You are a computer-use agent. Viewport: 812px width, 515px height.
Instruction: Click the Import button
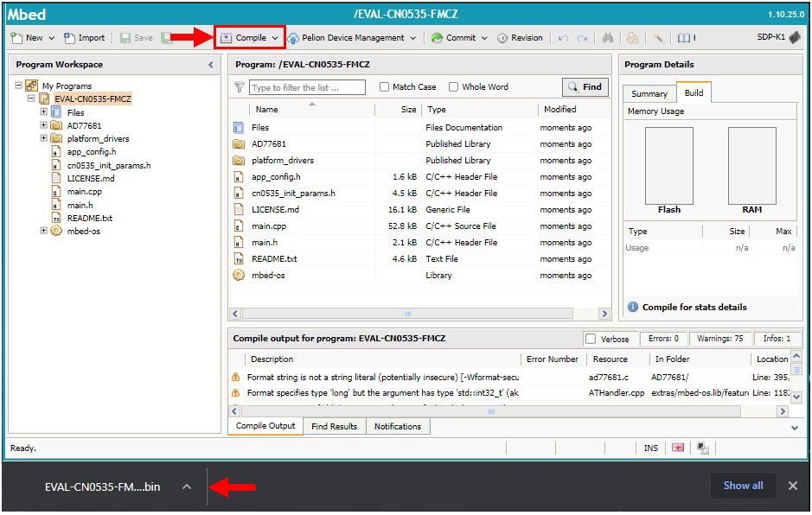point(85,38)
